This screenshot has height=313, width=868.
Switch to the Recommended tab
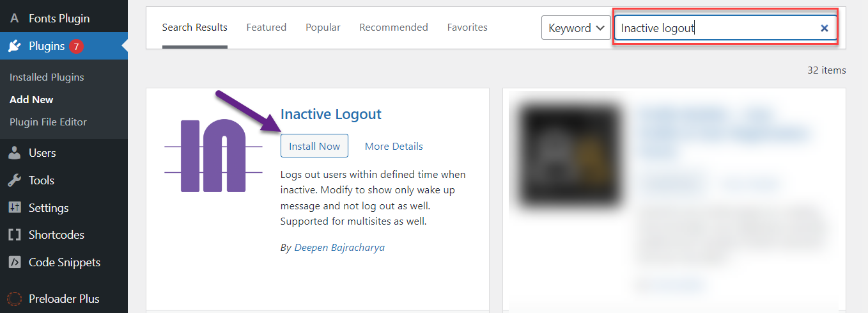394,28
